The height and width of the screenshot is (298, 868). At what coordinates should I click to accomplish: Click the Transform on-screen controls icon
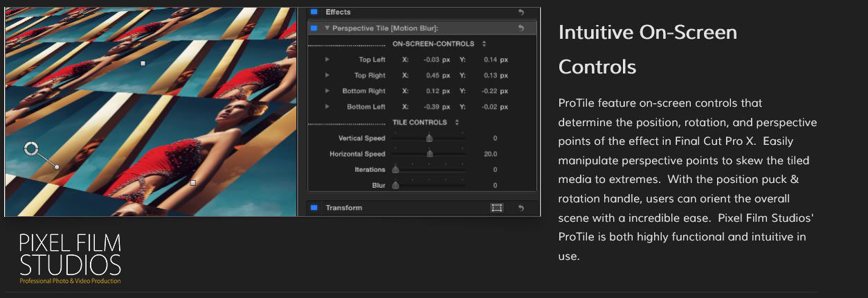pos(496,208)
